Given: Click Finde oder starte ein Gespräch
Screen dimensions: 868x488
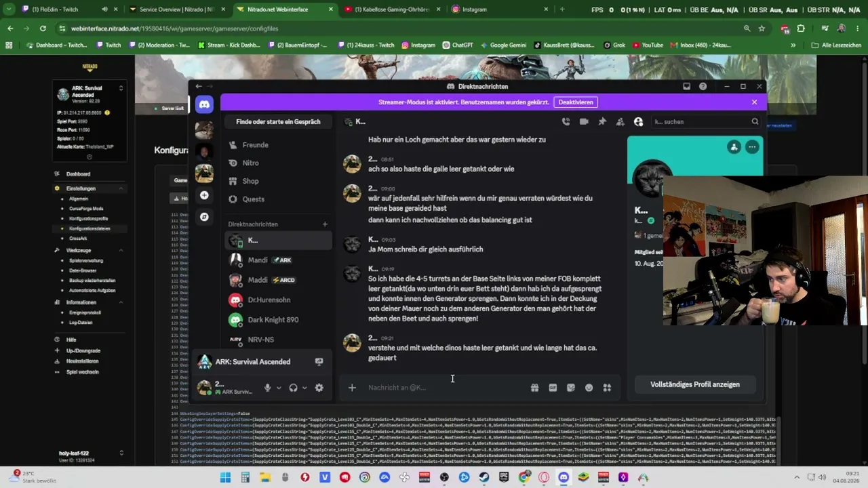Looking at the screenshot, I should pos(278,122).
